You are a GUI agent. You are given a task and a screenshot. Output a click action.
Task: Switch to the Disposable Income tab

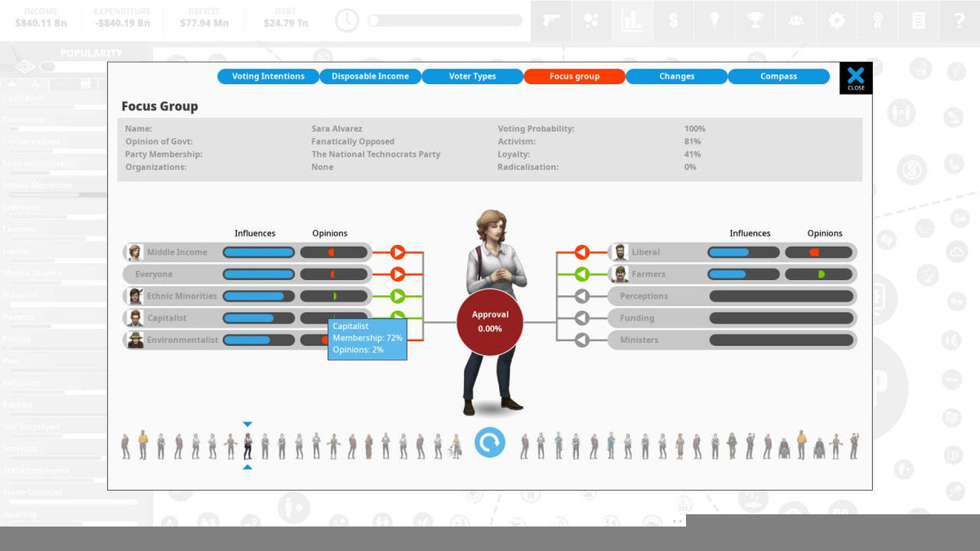click(370, 76)
